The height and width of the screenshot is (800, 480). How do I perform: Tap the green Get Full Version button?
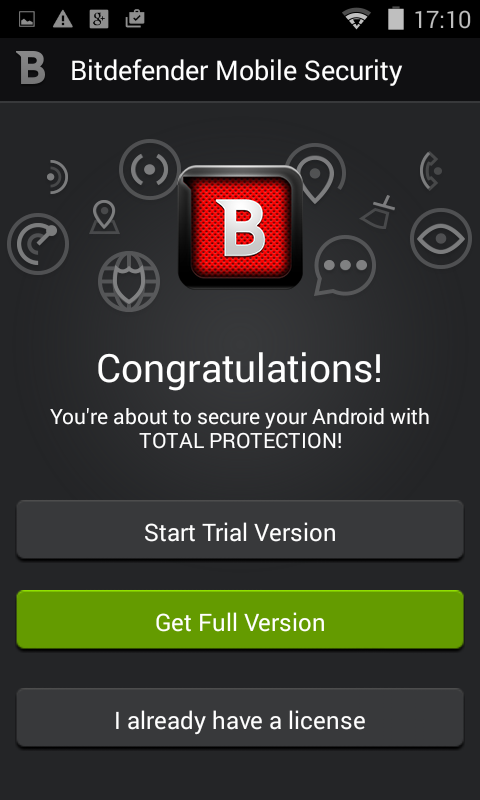pos(240,620)
